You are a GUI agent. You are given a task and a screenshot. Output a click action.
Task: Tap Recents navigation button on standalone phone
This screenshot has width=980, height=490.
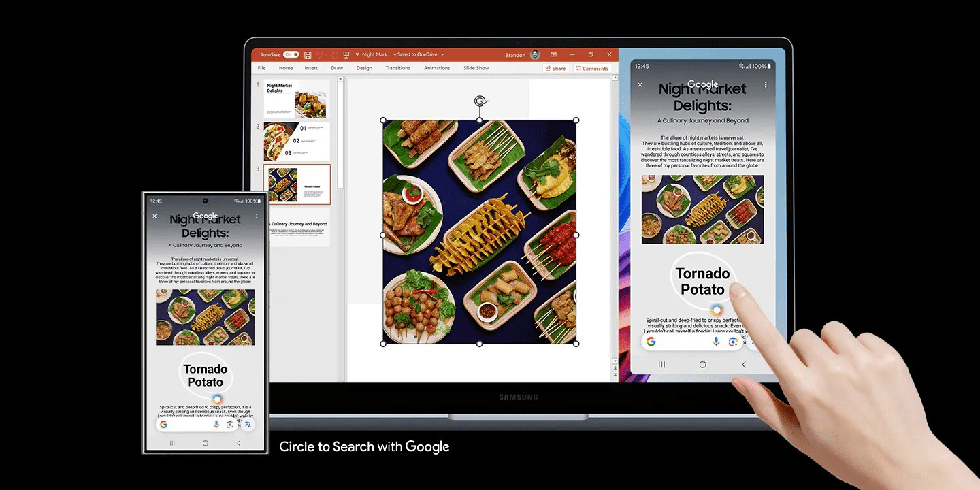(171, 443)
